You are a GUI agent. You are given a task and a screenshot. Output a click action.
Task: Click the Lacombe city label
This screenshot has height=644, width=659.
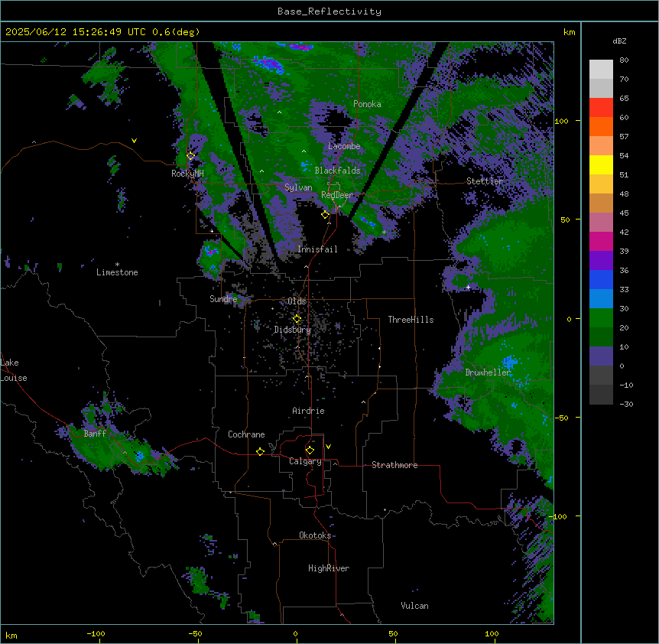[344, 146]
